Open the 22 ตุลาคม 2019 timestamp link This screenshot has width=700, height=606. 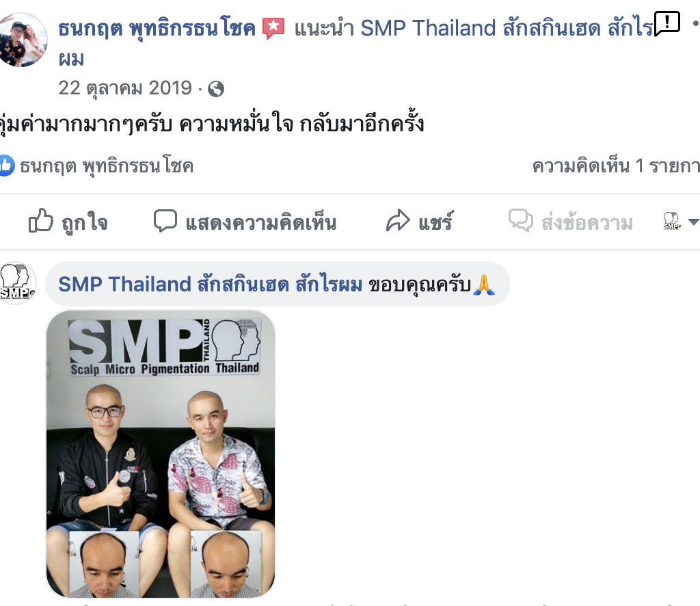coord(125,88)
